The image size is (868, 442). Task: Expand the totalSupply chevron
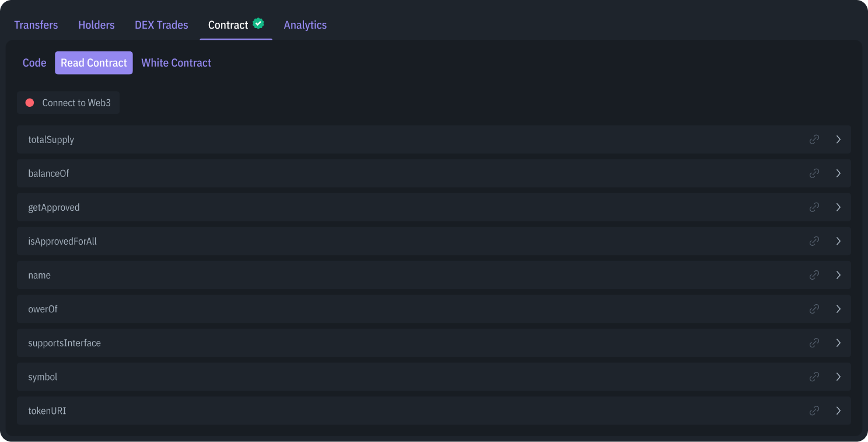click(x=838, y=140)
